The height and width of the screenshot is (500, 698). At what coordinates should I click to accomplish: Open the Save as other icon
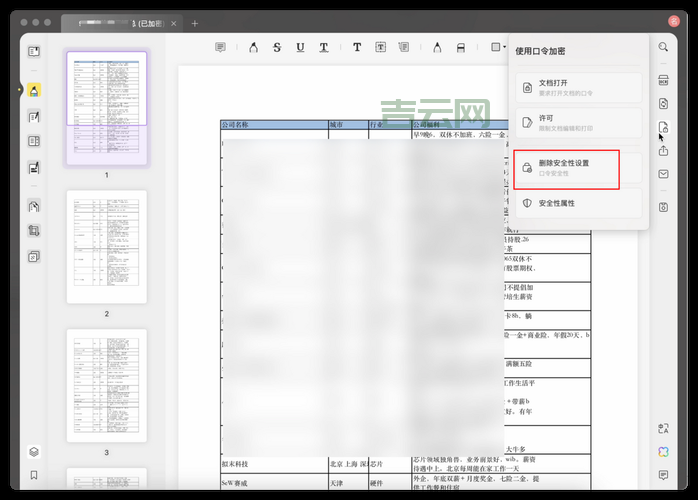point(663,207)
